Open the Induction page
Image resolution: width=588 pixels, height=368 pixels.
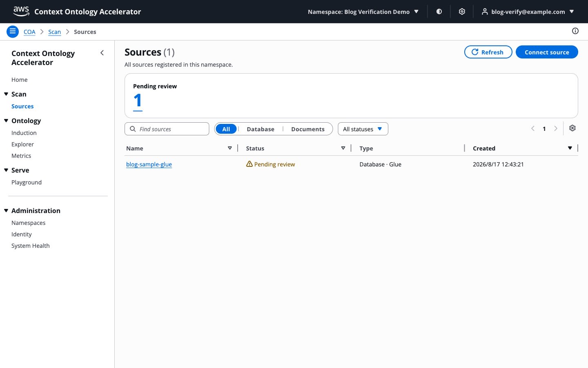click(x=24, y=133)
